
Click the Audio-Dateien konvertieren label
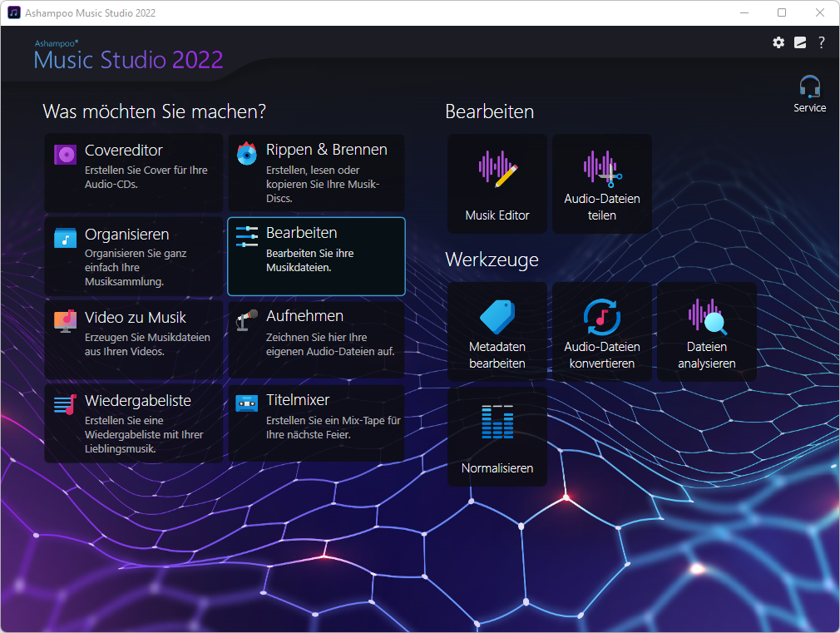pos(602,355)
